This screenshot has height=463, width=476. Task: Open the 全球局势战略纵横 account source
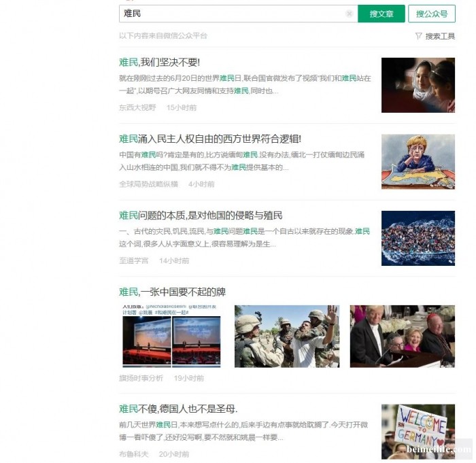coord(148,184)
